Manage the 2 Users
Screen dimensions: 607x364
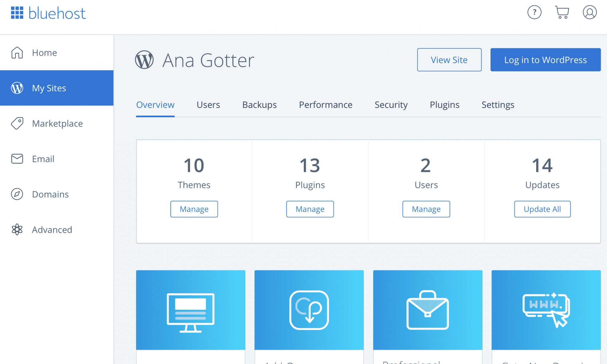tap(426, 209)
